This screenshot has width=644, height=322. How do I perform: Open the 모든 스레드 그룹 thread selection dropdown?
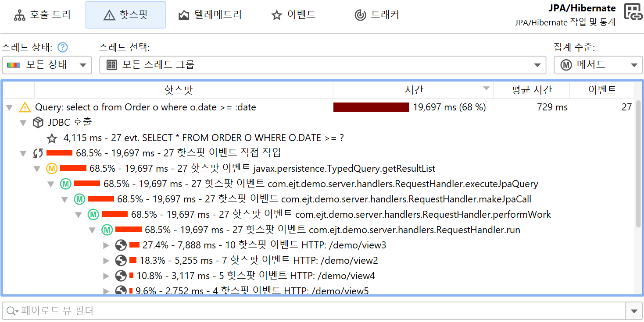322,65
